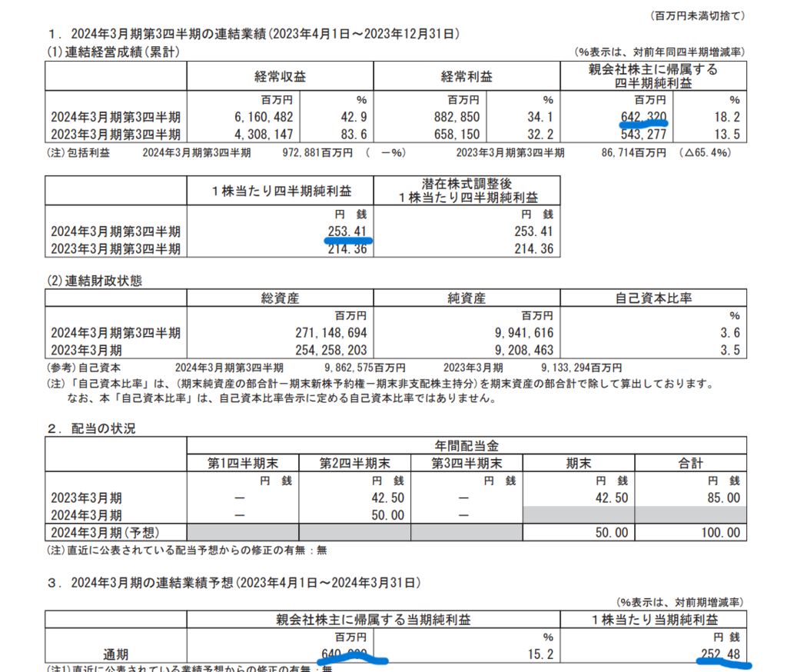Click the comprehensive income figure "972,881百万円"
787x672 pixels.
pyautogui.click(x=317, y=153)
